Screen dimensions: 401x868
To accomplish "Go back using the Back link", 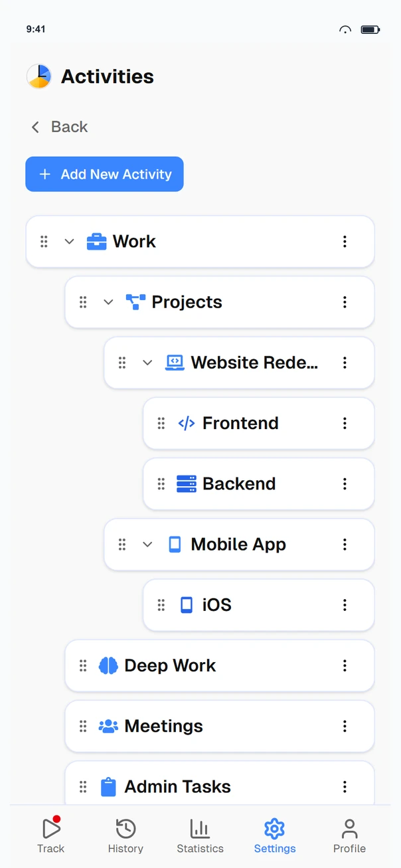I will click(x=59, y=127).
